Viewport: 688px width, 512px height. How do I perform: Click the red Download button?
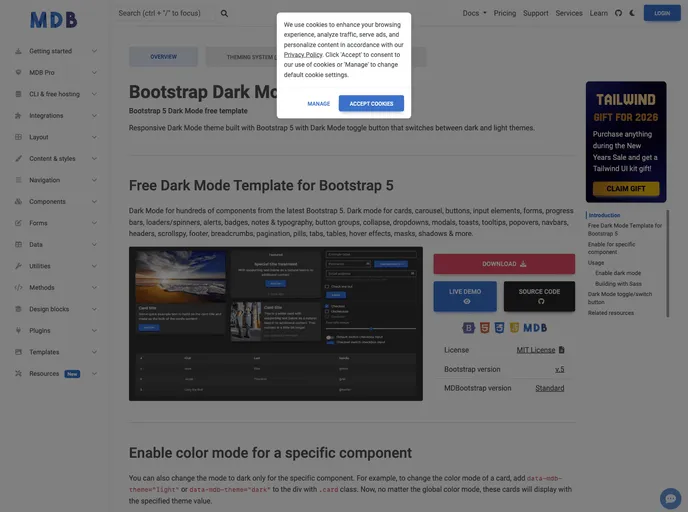pos(504,264)
